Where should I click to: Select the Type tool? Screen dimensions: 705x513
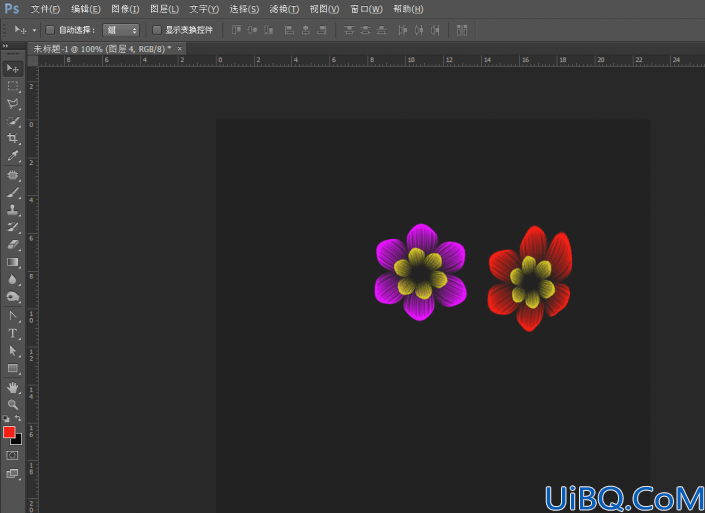point(13,334)
